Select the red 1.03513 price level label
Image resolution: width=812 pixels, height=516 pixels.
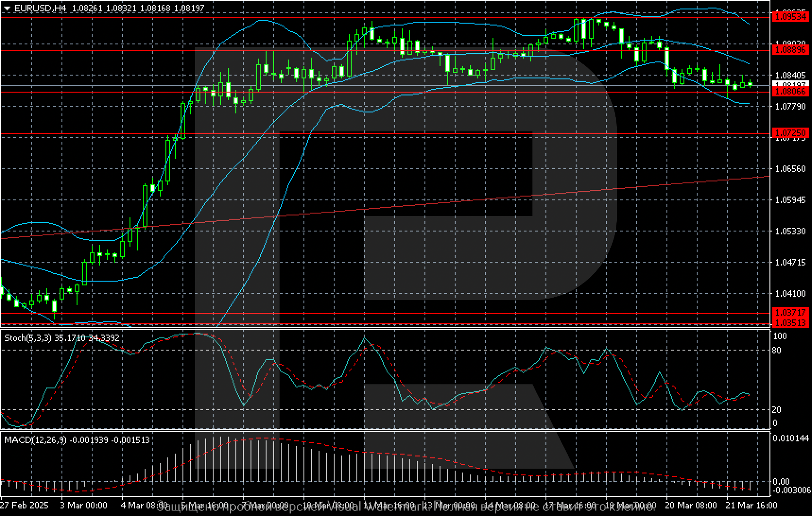790,323
